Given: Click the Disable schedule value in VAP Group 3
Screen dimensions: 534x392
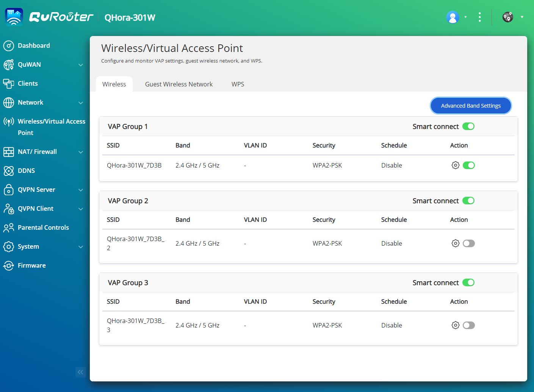Looking at the screenshot, I should (x=391, y=325).
